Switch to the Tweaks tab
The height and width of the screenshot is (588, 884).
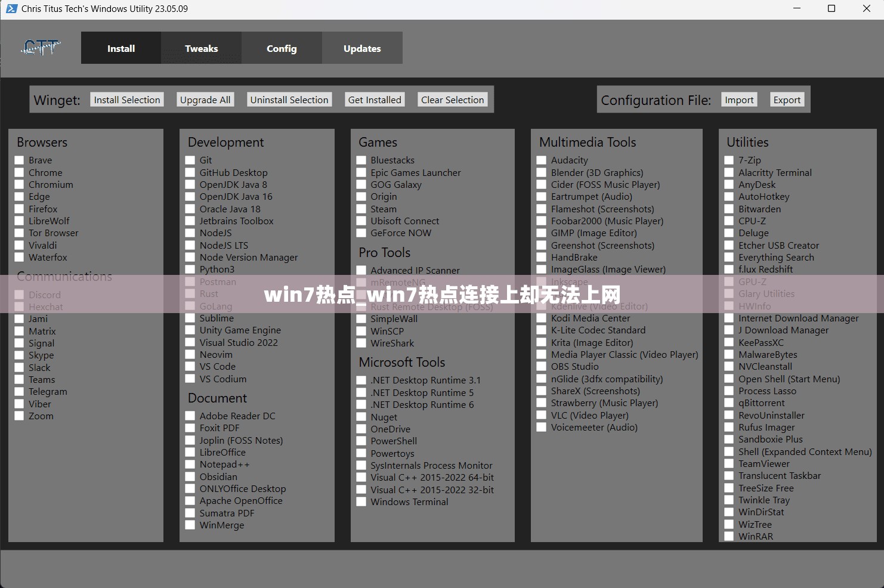point(202,48)
